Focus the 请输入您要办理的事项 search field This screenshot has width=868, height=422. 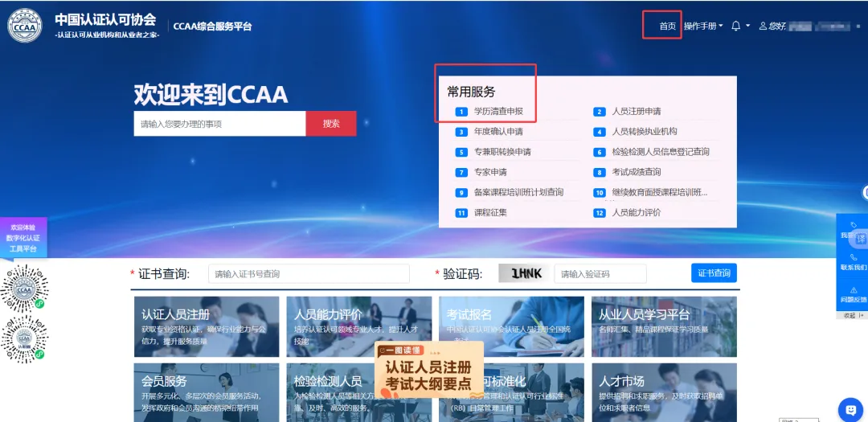(219, 124)
